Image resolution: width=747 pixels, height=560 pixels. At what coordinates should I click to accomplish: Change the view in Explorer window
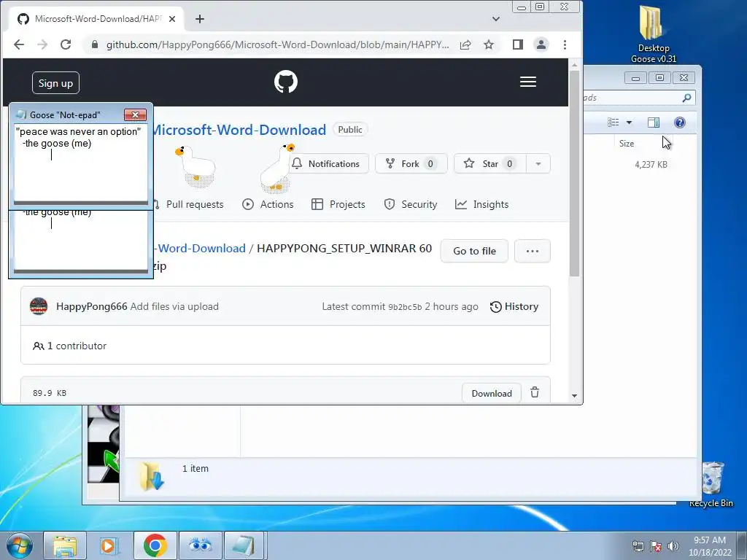coord(613,122)
